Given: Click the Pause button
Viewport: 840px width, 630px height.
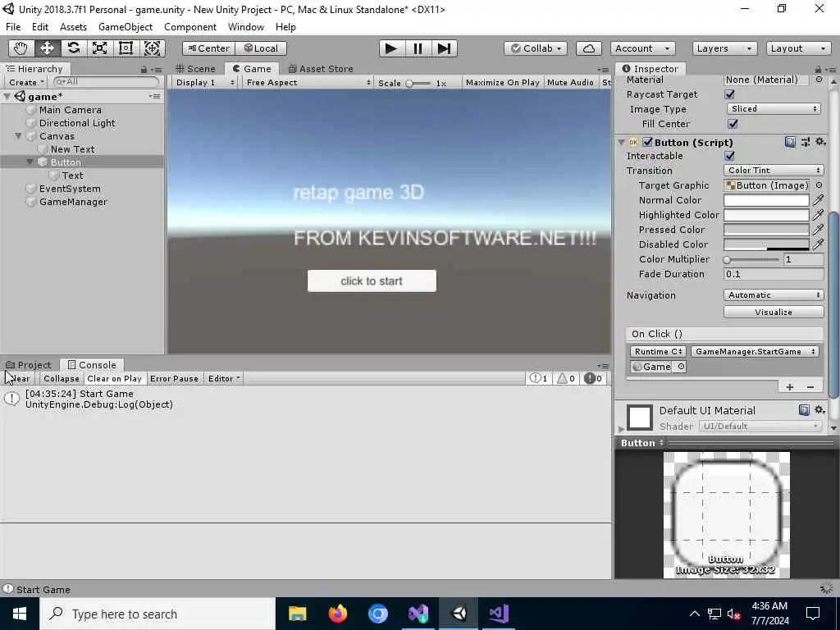Looking at the screenshot, I should pos(418,48).
